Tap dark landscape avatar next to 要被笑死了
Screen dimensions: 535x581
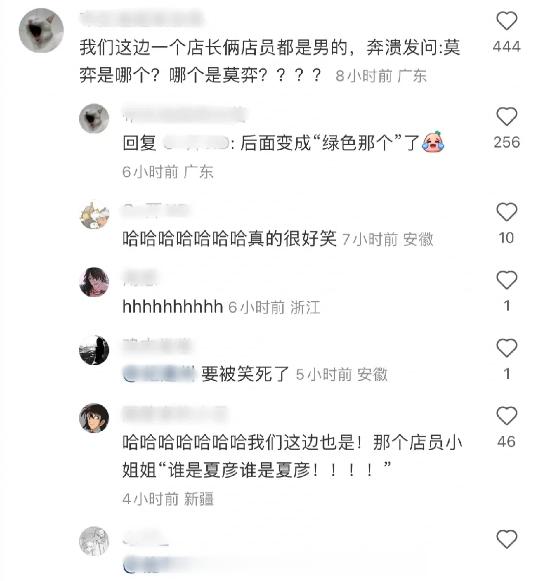pos(94,350)
